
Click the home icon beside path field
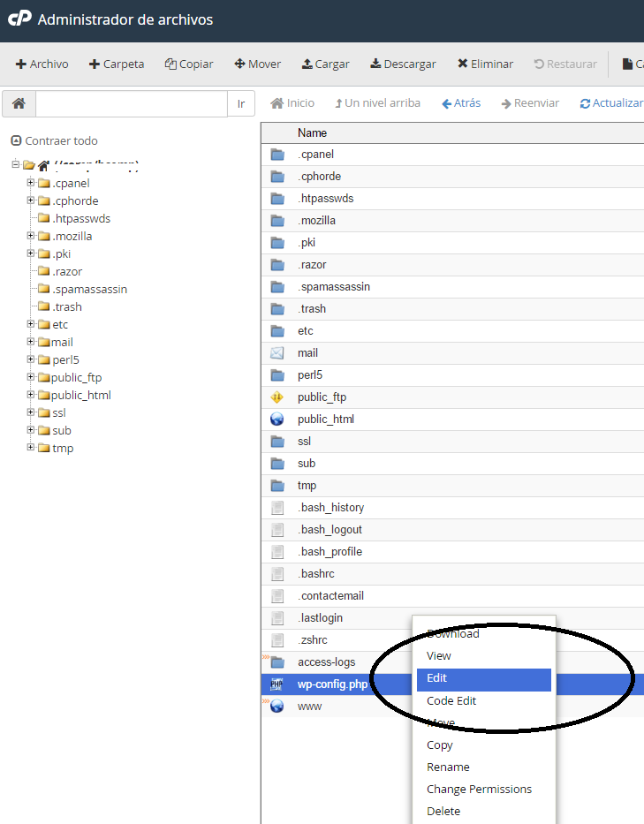tap(19, 103)
